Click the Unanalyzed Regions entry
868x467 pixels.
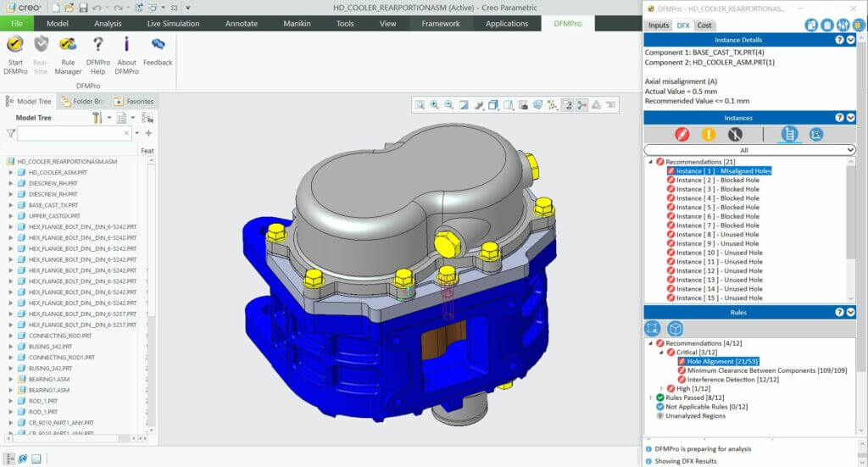coord(695,415)
